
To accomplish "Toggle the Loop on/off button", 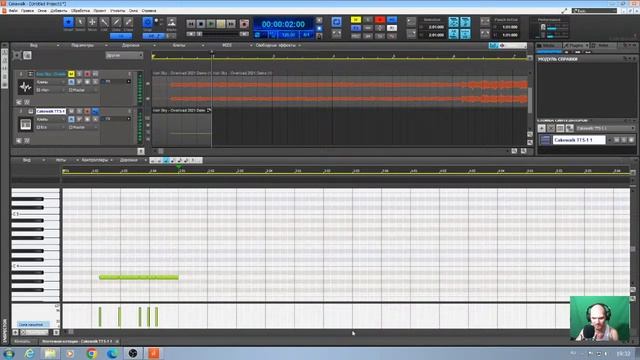I will 336,22.
